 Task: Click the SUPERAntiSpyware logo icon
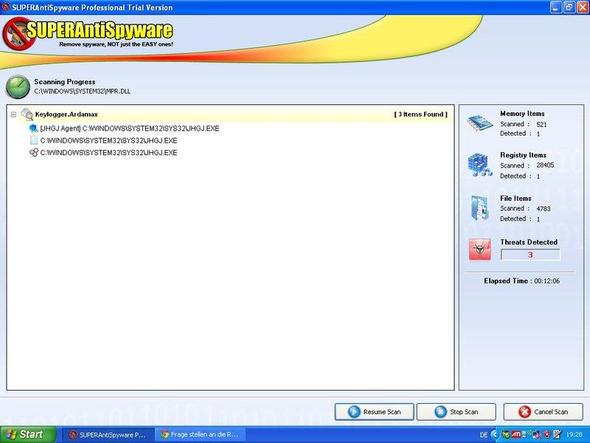(19, 33)
